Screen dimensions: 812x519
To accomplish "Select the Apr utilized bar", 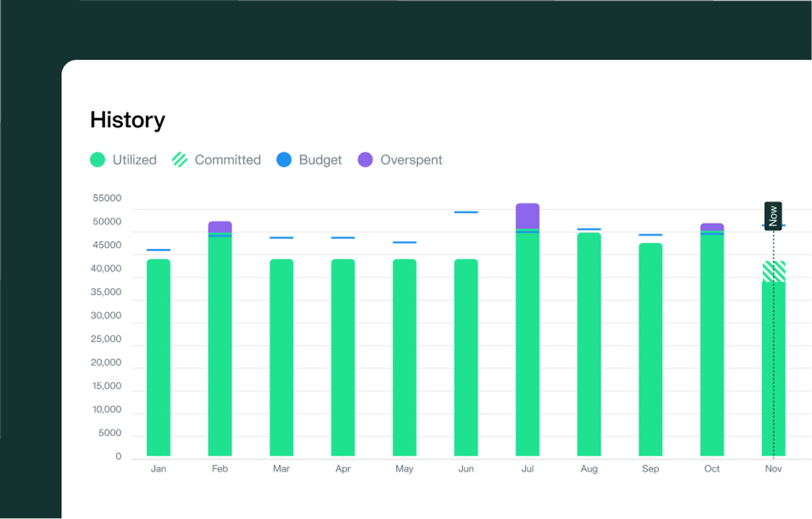I will click(343, 358).
